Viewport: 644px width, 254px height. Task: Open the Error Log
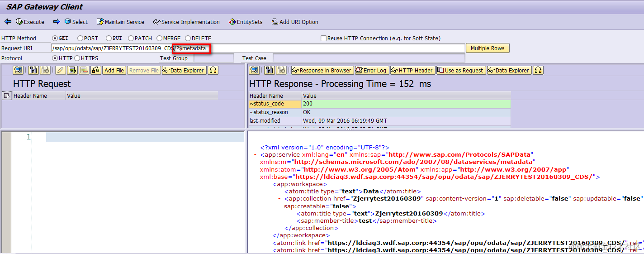372,70
